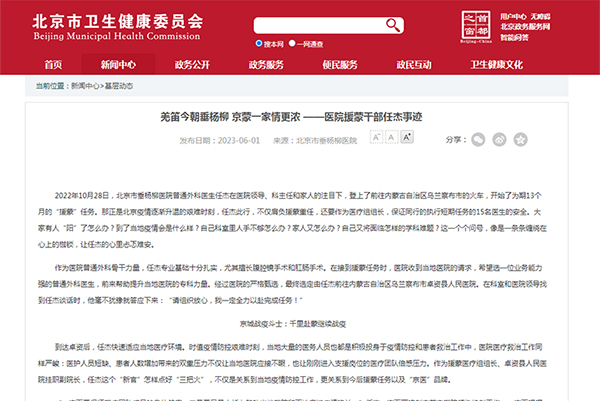Select the 一网通查 radio button
The height and width of the screenshot is (401, 600).
coord(291,44)
